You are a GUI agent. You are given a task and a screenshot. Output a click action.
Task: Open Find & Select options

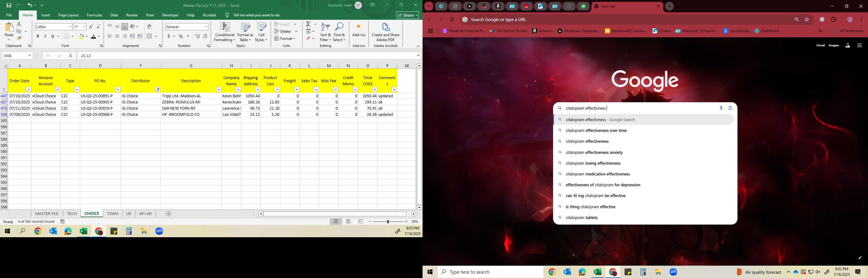coord(339,32)
